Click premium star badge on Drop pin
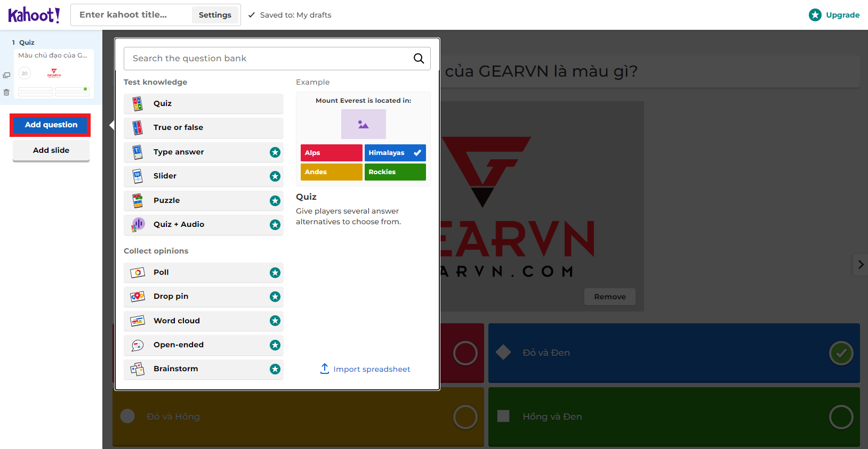Screen dimensions: 868x449 (275, 297)
